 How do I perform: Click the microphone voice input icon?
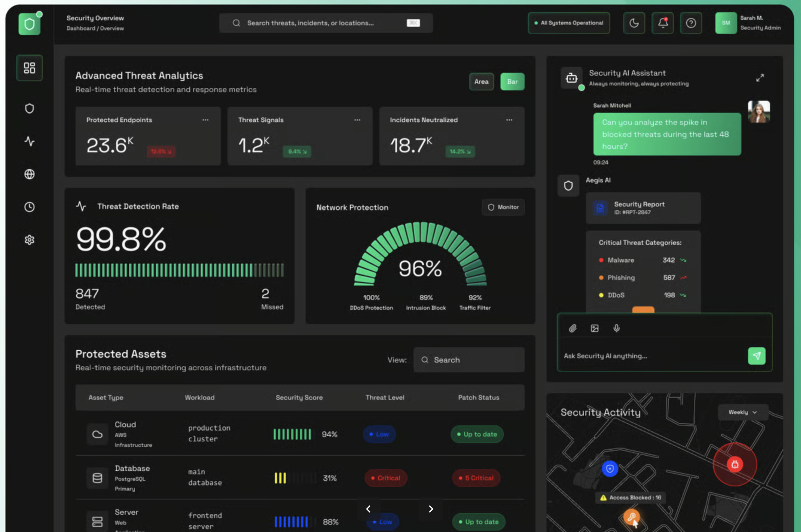coord(616,328)
